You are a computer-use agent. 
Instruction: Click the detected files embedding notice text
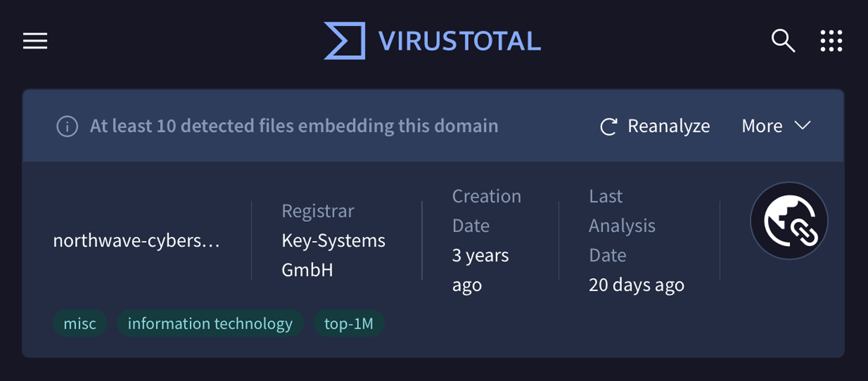click(294, 126)
